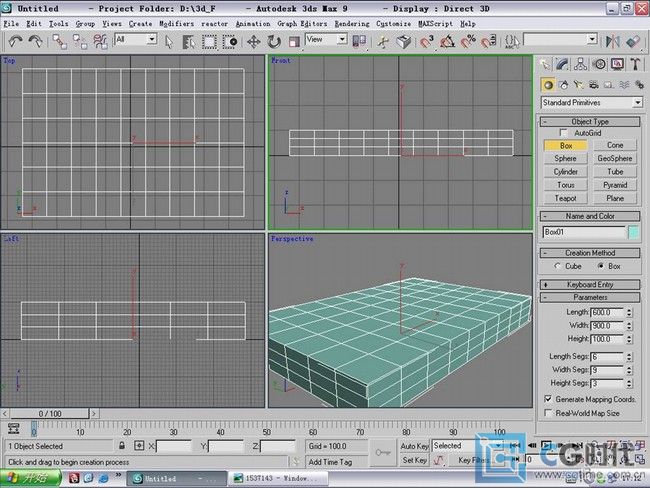Image resolution: width=650 pixels, height=488 pixels.
Task: Switch to the Hierarchy command panel tab
Action: coord(580,64)
